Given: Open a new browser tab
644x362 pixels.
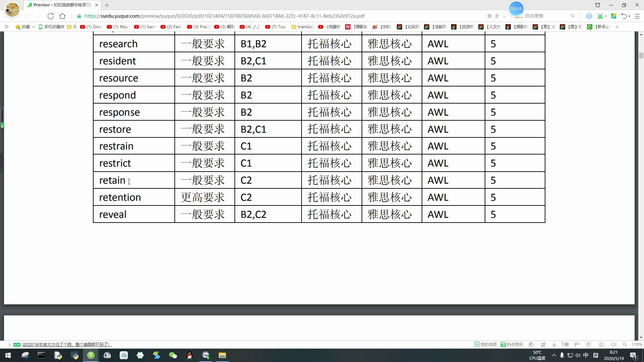Looking at the screenshot, I should (107, 5).
